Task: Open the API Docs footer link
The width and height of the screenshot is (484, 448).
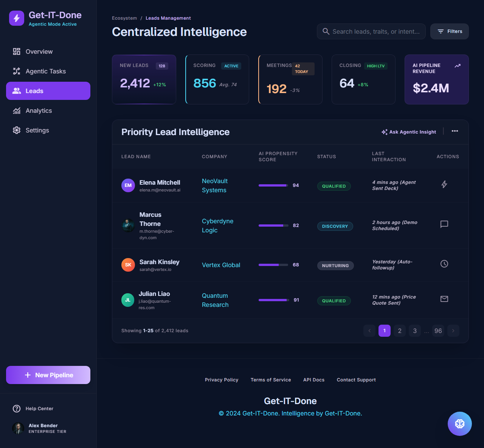Action: coord(314,380)
